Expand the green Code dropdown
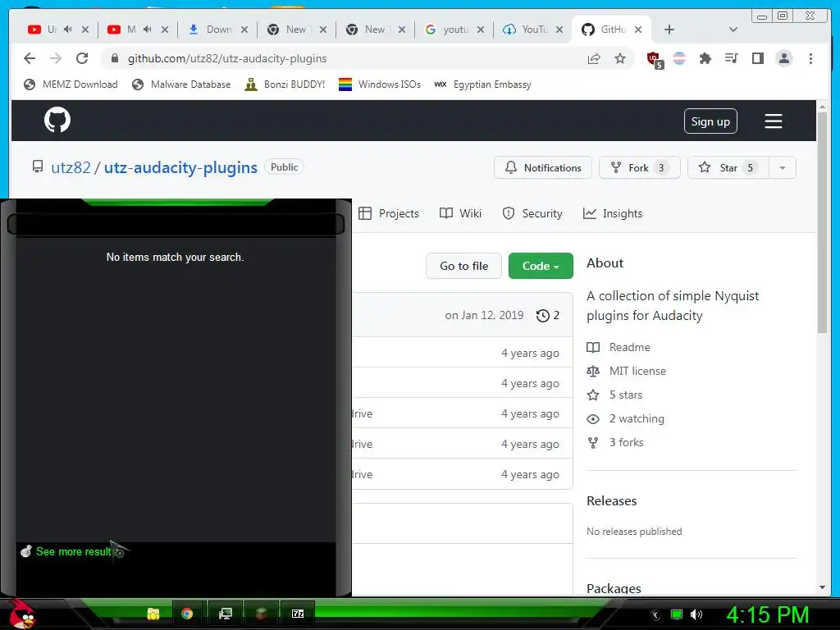The image size is (840, 630). [x=541, y=266]
